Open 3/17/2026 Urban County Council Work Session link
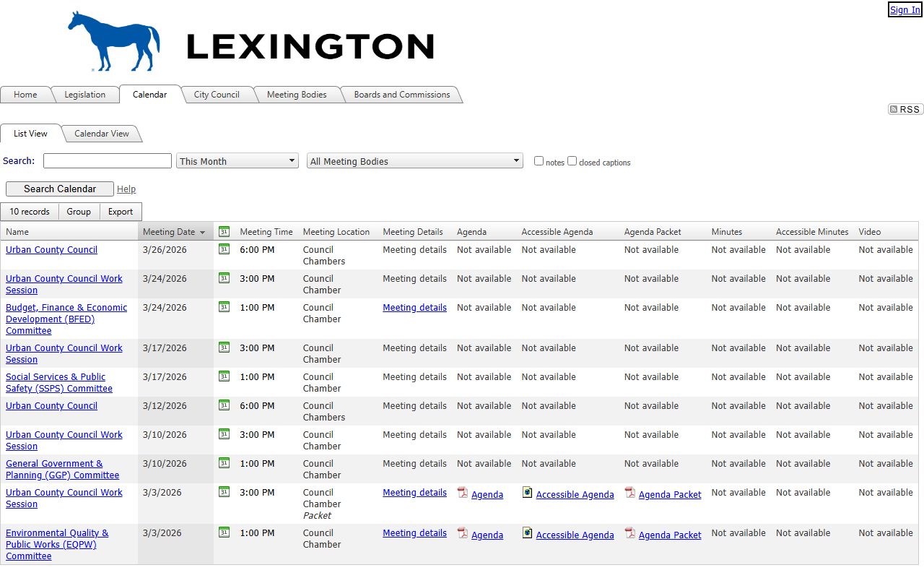The image size is (924, 578). (64, 353)
